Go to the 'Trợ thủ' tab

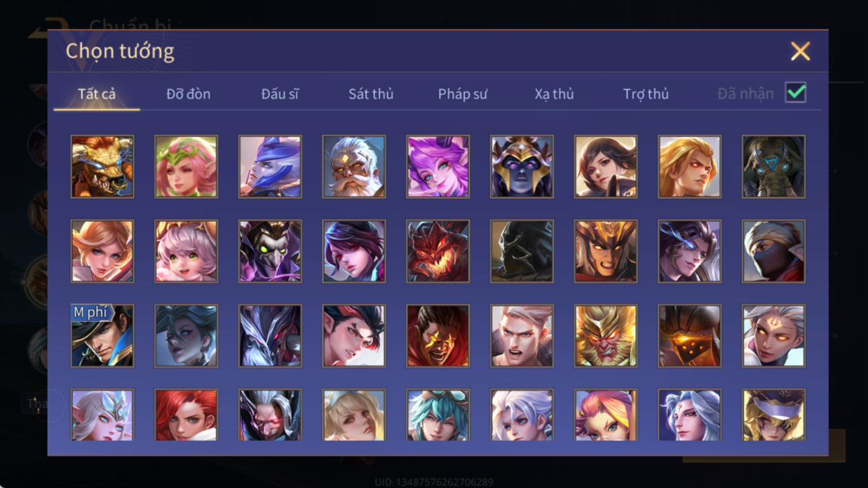point(645,94)
